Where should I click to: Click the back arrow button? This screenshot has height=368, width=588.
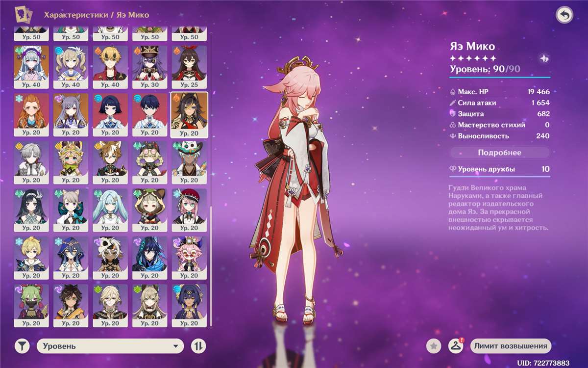pos(564,15)
